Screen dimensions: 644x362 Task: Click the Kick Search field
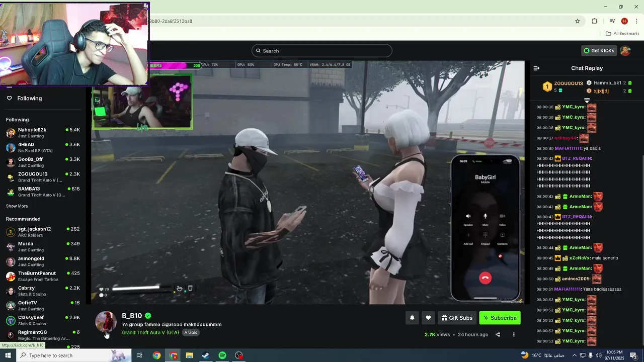[x=321, y=51]
